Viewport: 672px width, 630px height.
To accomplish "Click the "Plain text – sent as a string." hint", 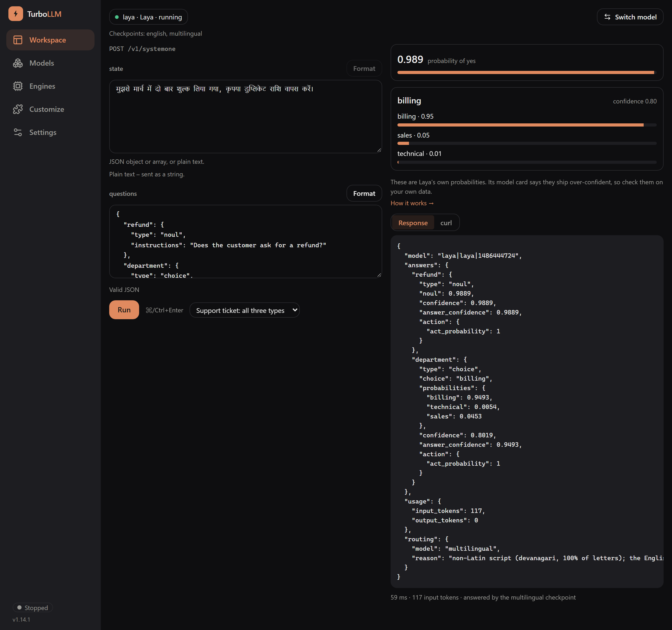I will point(147,174).
